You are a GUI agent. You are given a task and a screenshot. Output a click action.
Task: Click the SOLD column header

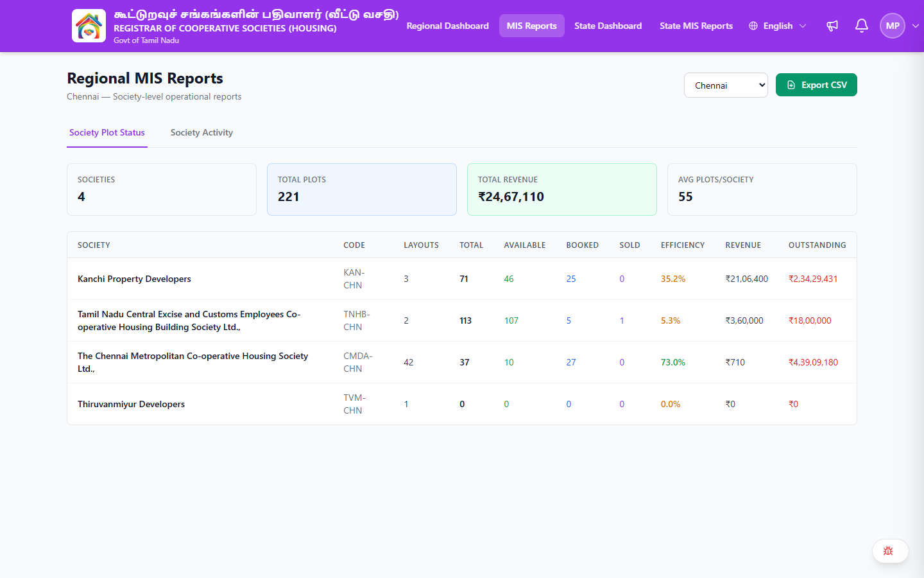coord(629,245)
